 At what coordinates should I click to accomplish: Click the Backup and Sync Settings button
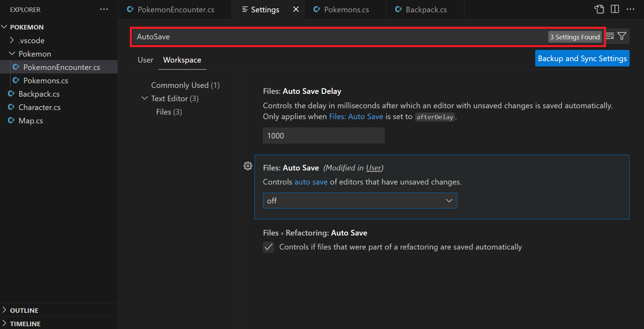pyautogui.click(x=582, y=58)
